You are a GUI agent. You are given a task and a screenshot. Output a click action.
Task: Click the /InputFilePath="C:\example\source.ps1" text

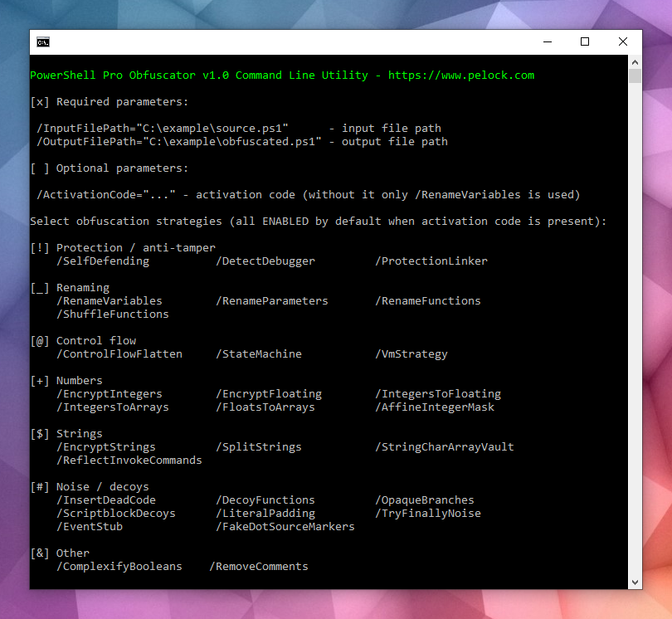[x=163, y=129]
